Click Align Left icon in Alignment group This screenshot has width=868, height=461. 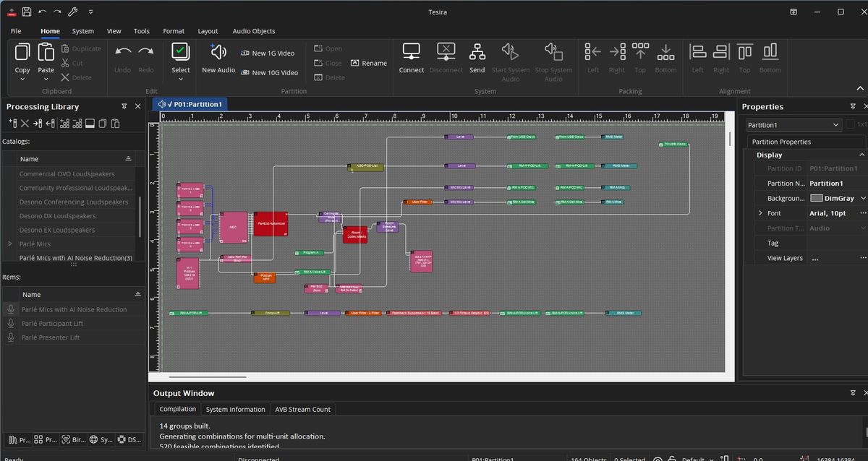pos(698,52)
